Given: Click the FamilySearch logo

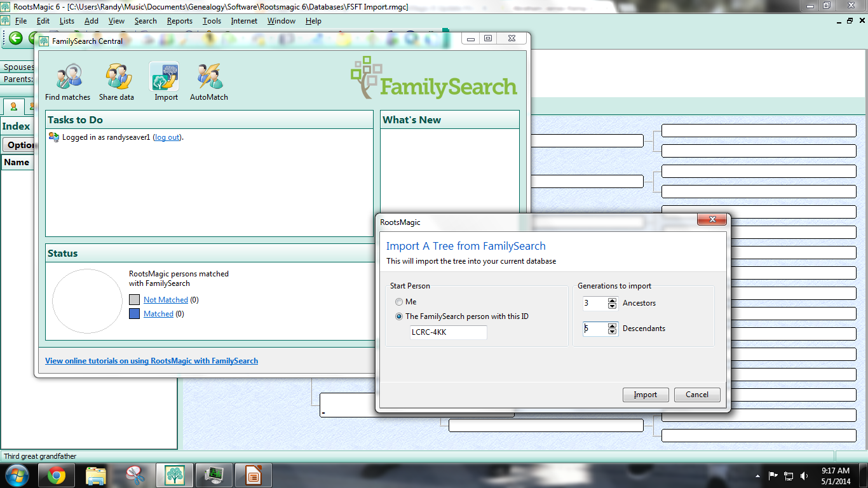Looking at the screenshot, I should coord(434,78).
